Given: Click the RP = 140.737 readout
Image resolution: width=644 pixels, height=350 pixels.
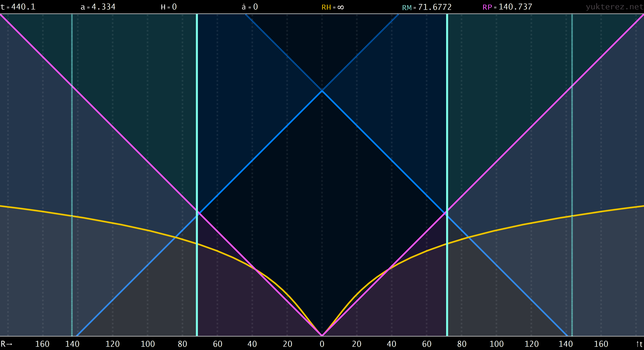Looking at the screenshot, I should [507, 7].
